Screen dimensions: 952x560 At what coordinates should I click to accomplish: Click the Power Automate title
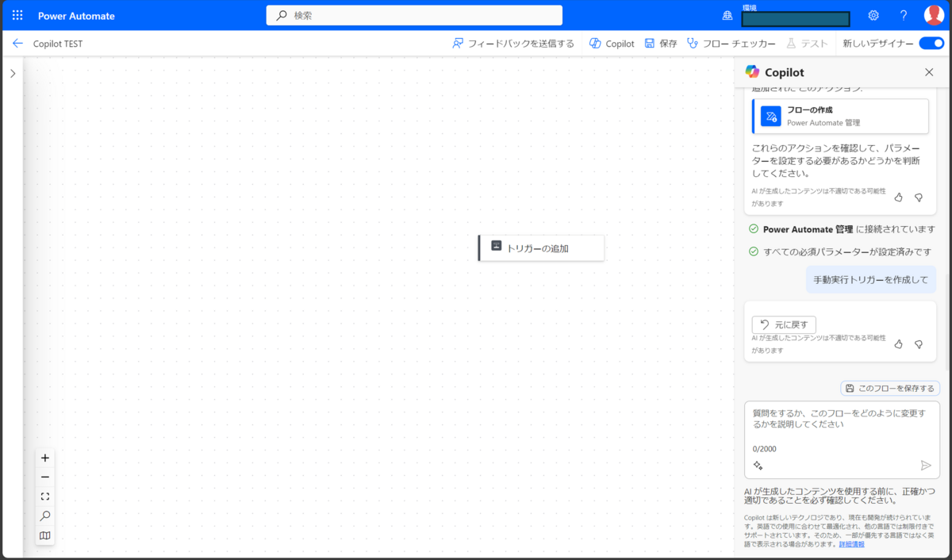pyautogui.click(x=76, y=16)
